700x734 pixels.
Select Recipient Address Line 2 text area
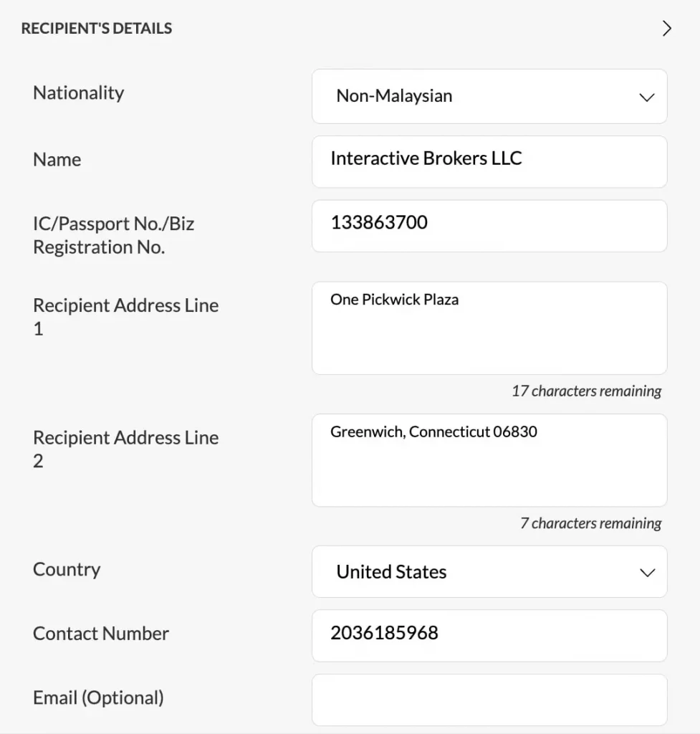click(x=489, y=460)
